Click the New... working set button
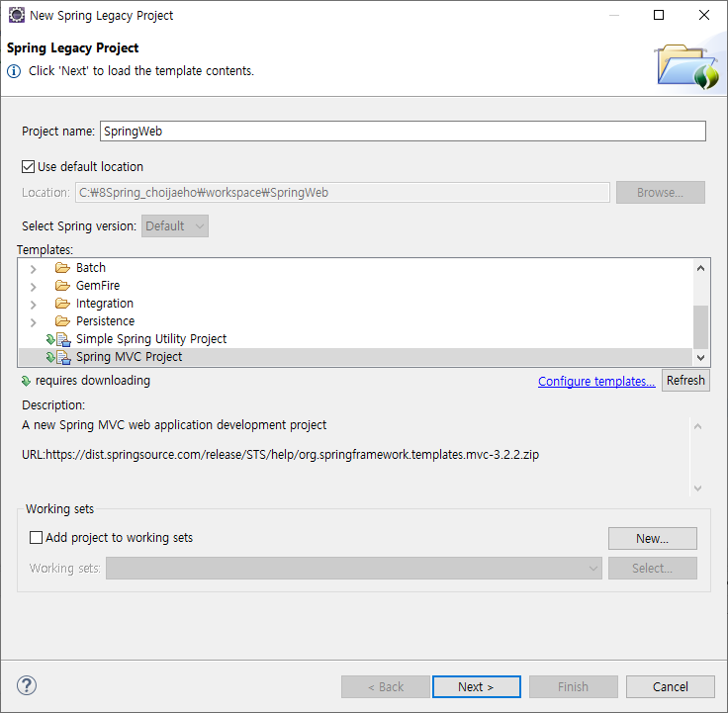Viewport: 728px width, 713px height. click(x=652, y=539)
